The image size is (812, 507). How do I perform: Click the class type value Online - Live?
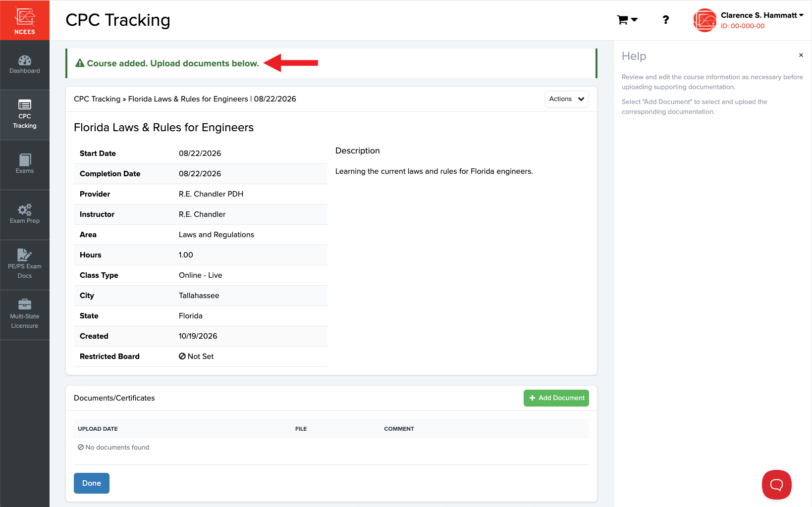tap(200, 275)
